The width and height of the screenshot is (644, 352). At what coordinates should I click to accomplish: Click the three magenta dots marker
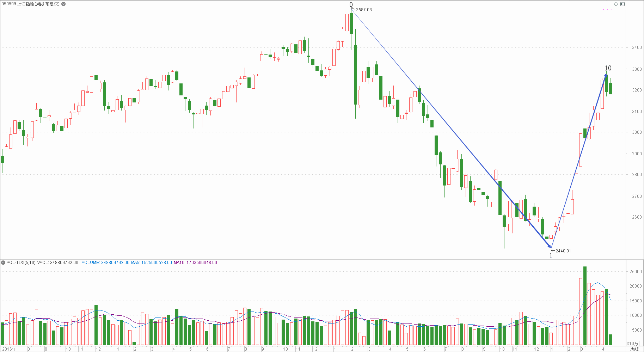point(608,10)
